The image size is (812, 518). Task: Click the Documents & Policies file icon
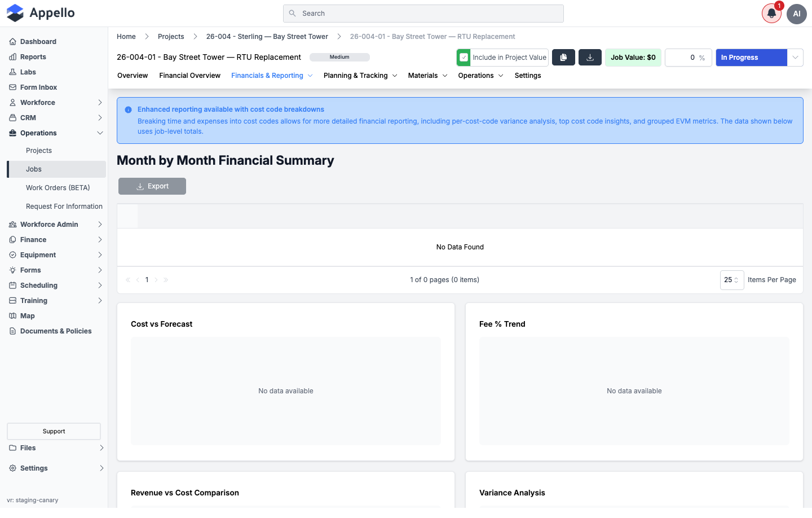12,331
